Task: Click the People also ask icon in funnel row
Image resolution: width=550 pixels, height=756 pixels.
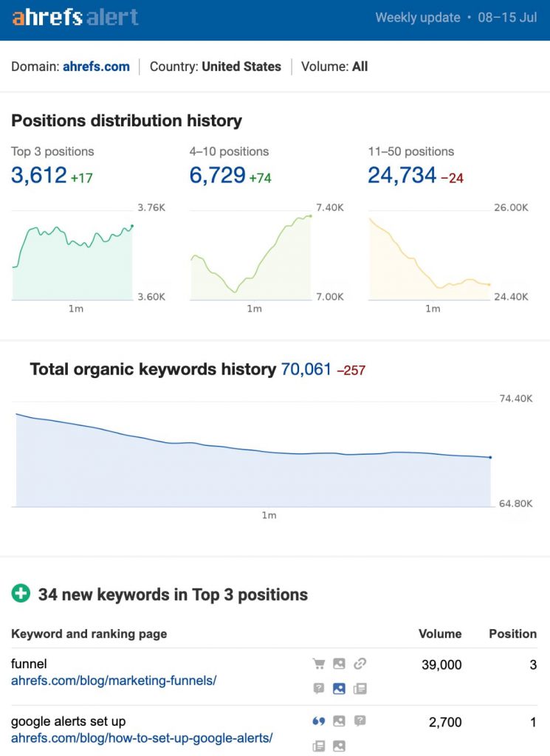Action: click(319, 689)
